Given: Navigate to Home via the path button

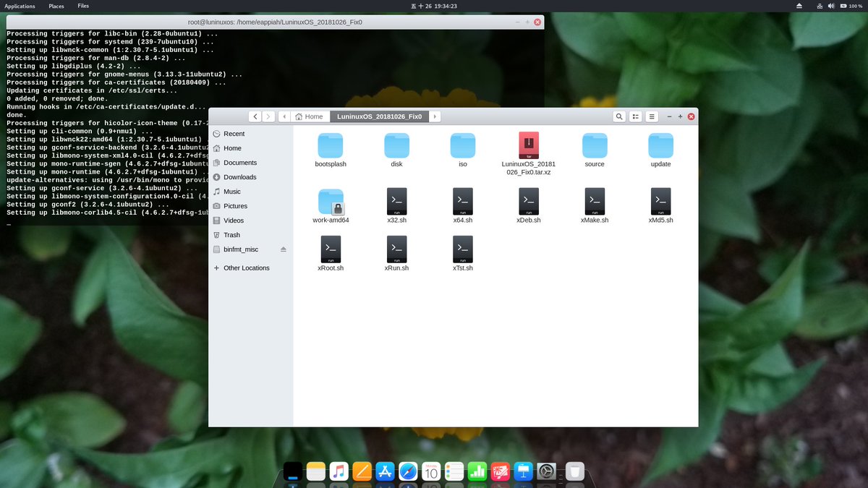Looking at the screenshot, I should click(x=309, y=116).
